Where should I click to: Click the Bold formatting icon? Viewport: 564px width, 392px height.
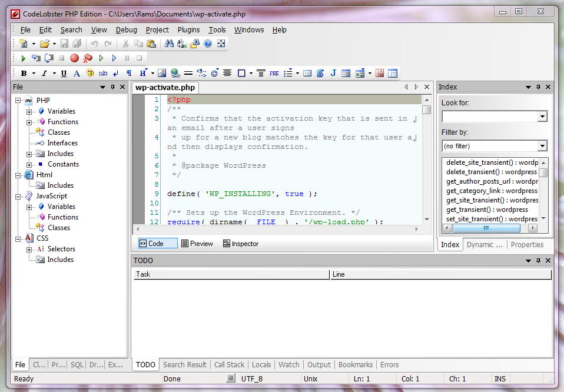pyautogui.click(x=24, y=74)
